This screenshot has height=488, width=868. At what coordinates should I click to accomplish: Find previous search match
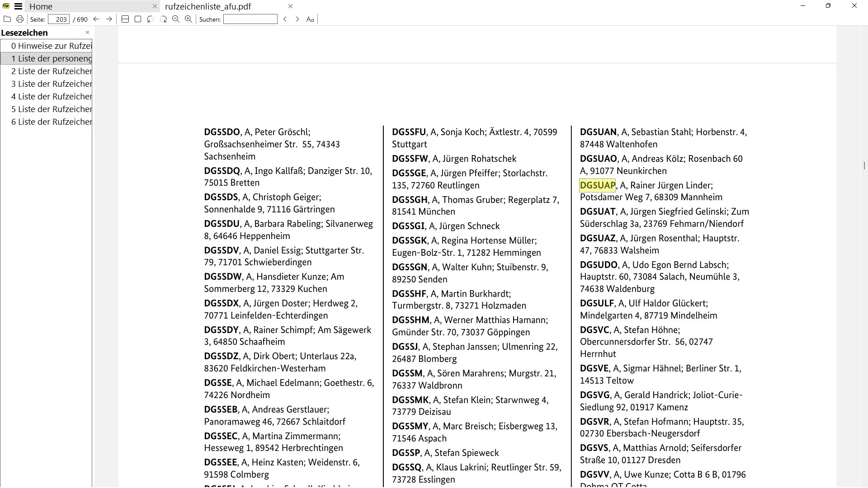[285, 19]
